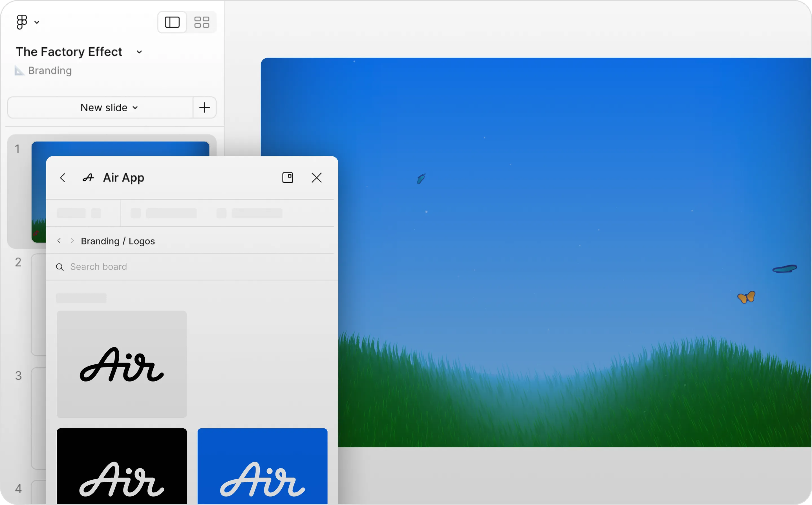Click the plus icon to add a slide

click(204, 108)
